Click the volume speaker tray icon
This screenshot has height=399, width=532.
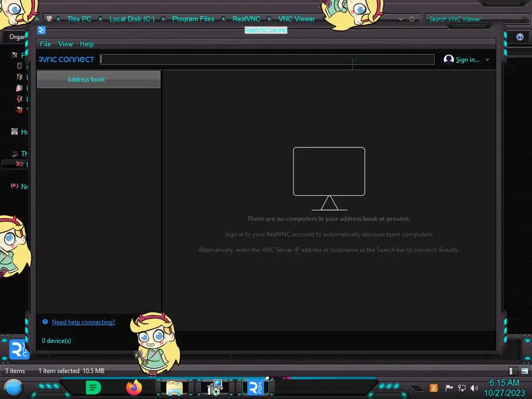click(x=474, y=388)
